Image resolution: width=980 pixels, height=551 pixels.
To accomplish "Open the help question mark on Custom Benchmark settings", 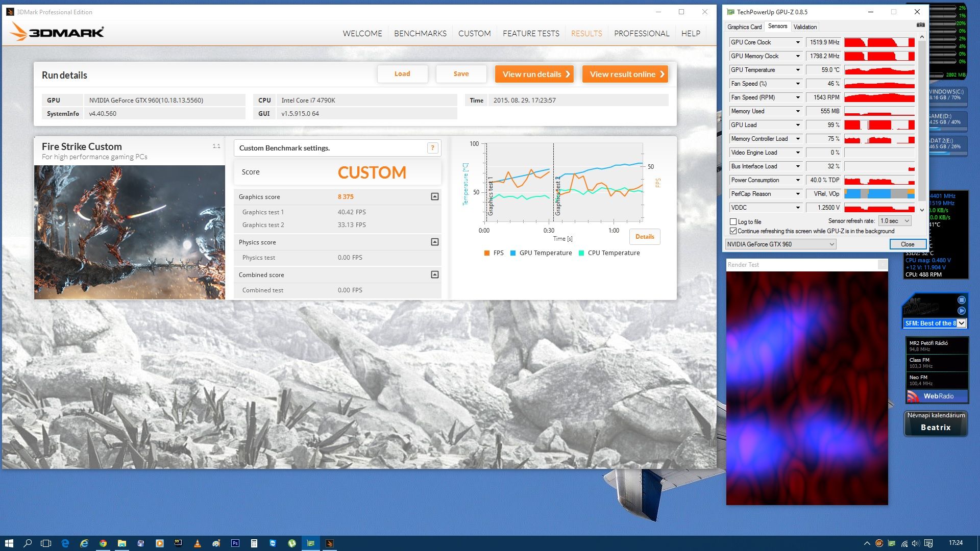I will coord(432,148).
